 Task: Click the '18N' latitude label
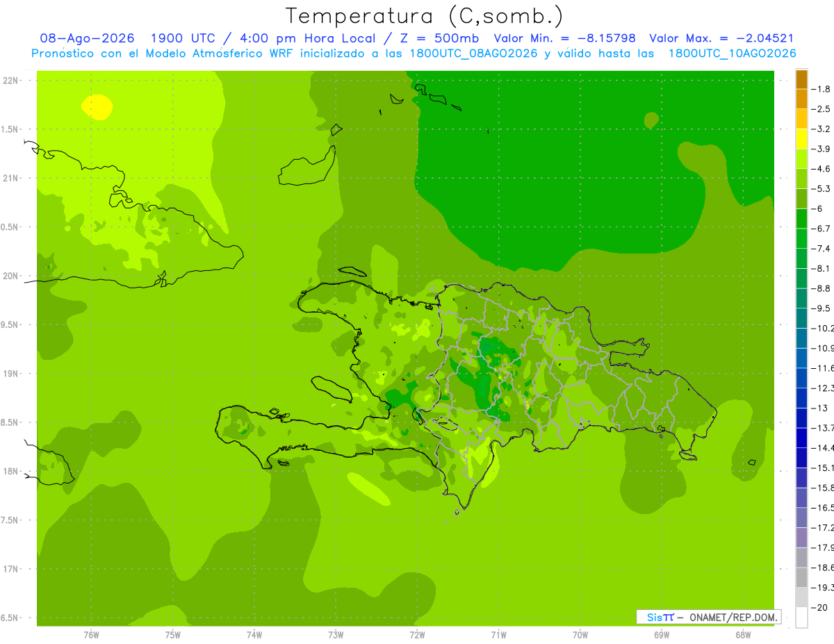10,471
